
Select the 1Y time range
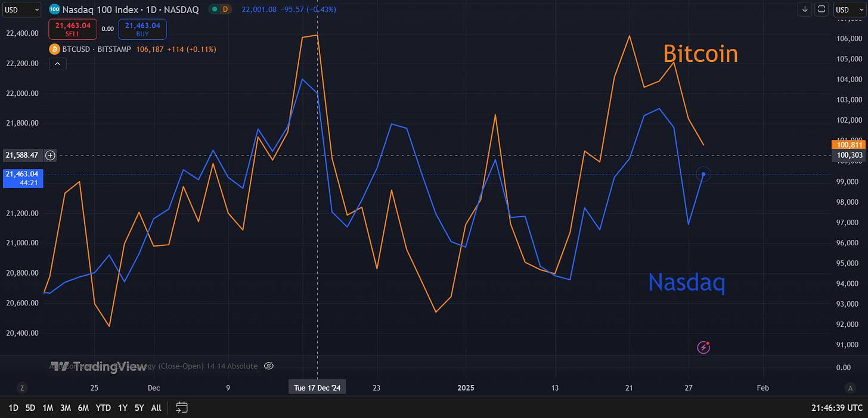pos(122,408)
